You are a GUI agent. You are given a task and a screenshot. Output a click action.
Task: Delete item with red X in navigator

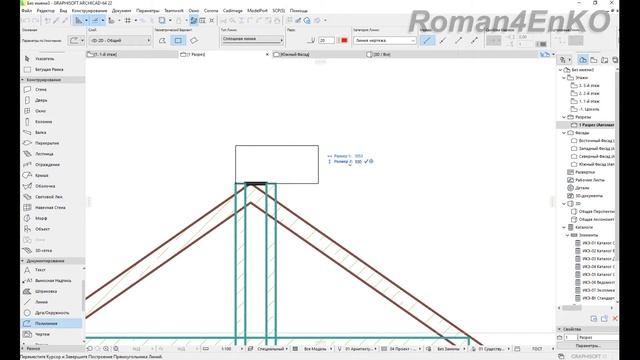pos(615,318)
